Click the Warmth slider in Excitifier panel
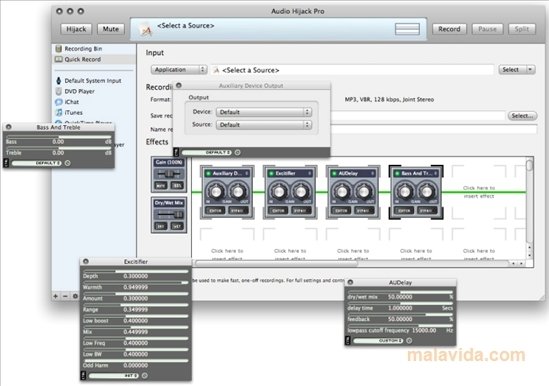 tap(135, 282)
